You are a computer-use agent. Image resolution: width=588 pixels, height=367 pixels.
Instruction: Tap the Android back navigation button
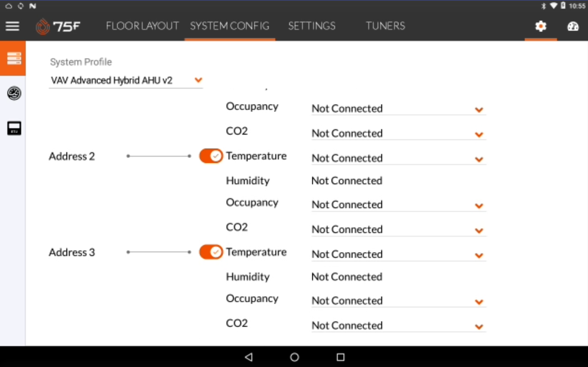249,357
